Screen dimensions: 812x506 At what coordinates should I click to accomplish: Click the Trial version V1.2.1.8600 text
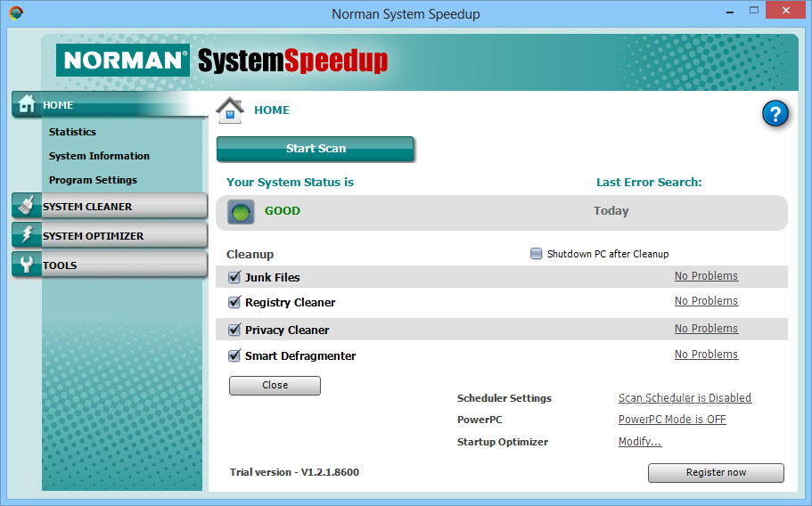(294, 472)
